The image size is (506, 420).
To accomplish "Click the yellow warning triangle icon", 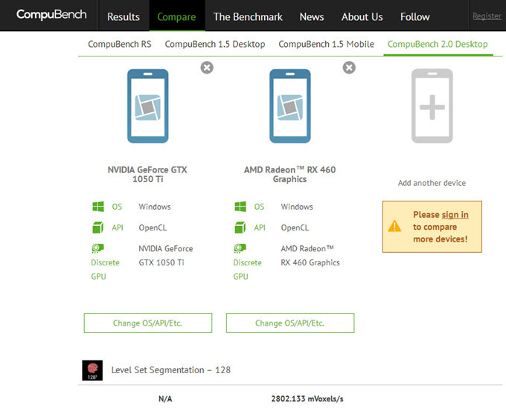I will [x=394, y=226].
